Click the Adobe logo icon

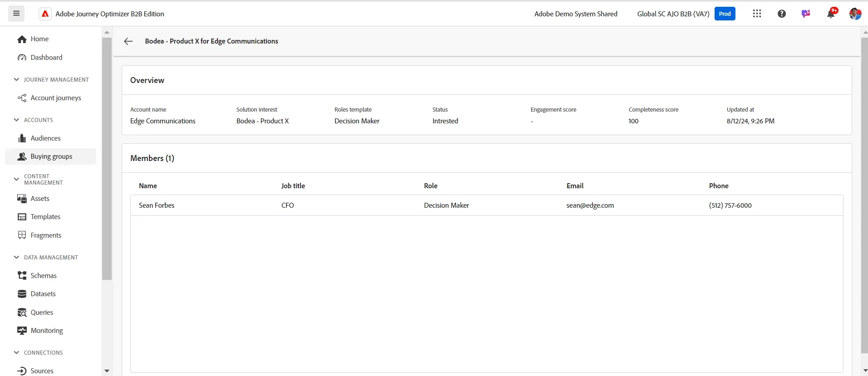(45, 14)
